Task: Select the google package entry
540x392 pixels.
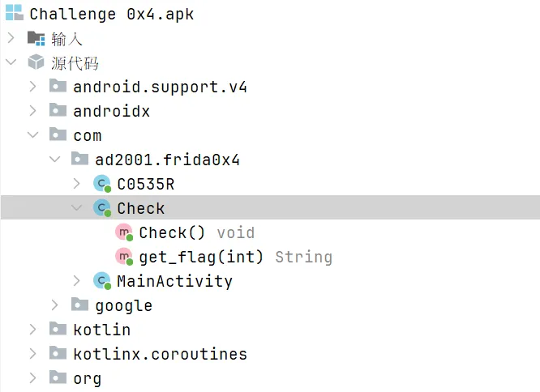Action: click(123, 305)
